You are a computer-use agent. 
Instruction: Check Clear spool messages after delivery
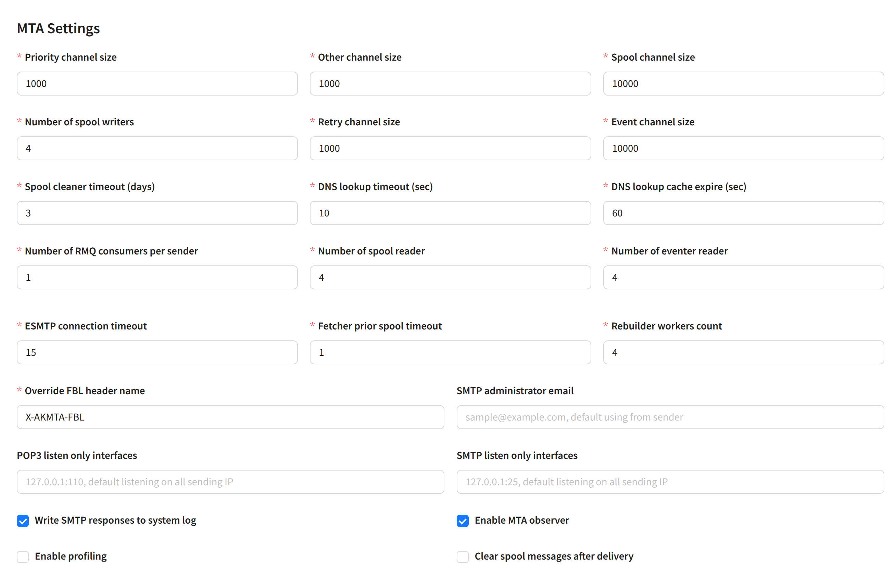click(x=462, y=557)
